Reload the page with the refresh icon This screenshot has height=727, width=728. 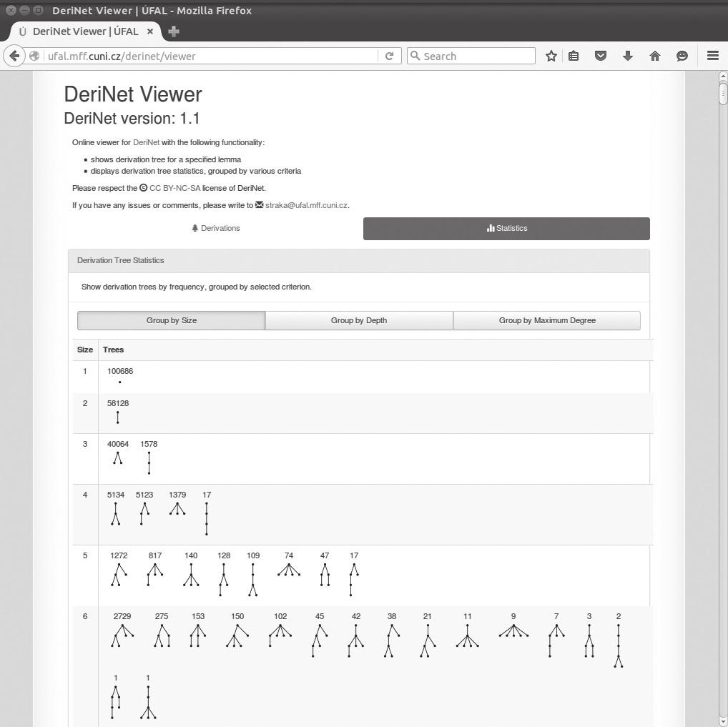390,56
